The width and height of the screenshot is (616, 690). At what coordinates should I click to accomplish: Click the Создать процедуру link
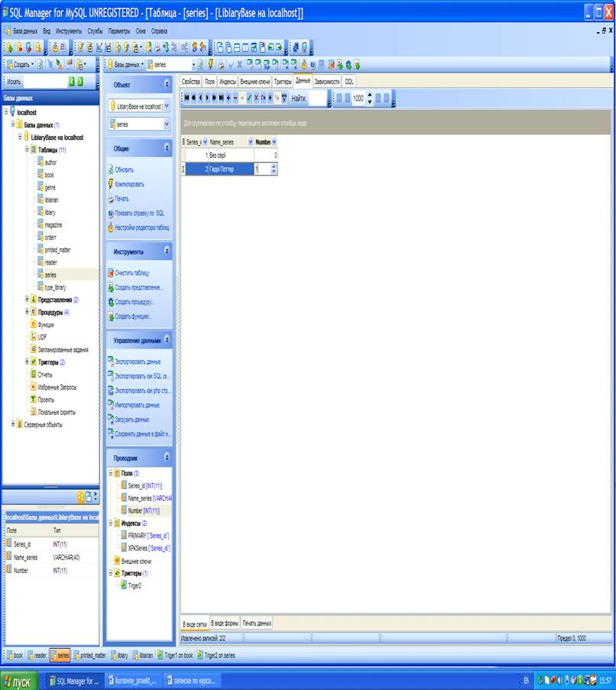coord(135,302)
